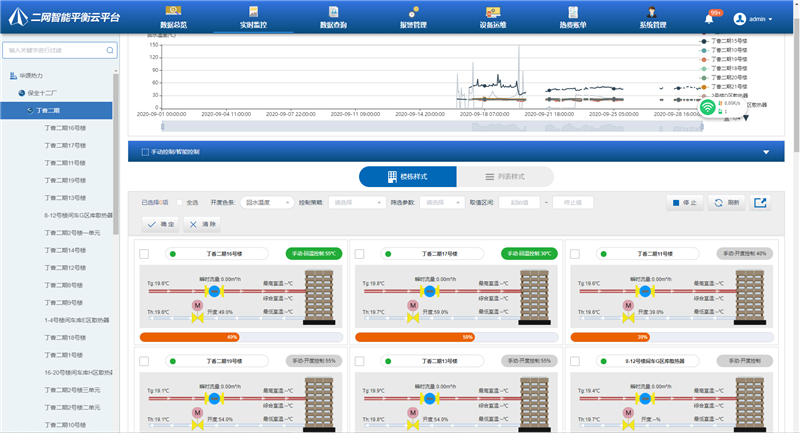800x433 pixels.
Task: Click the 确定 confirm button
Action: [160, 224]
